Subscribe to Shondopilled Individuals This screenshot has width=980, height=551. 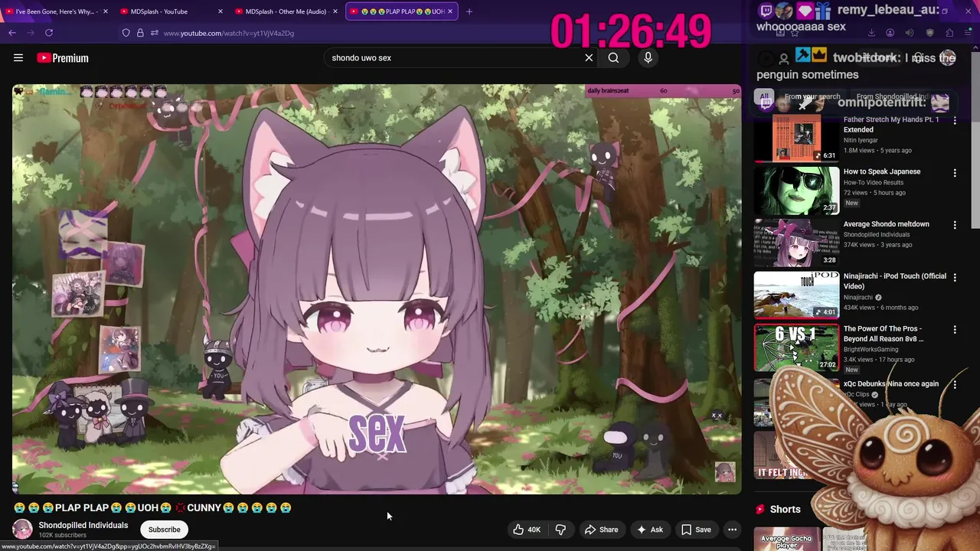point(164,530)
